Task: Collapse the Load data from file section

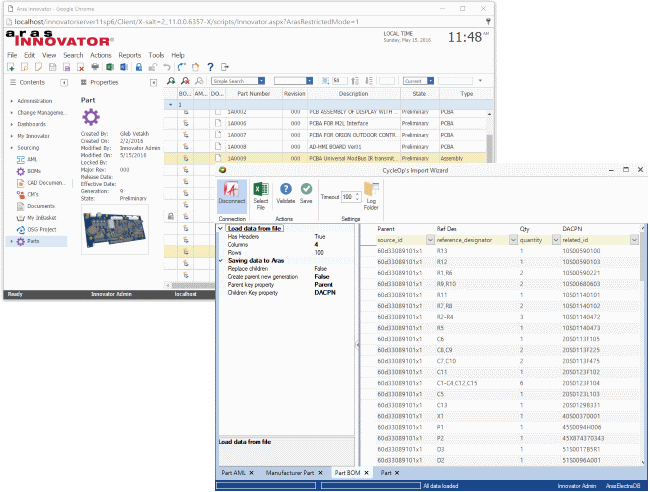Action: [221, 228]
